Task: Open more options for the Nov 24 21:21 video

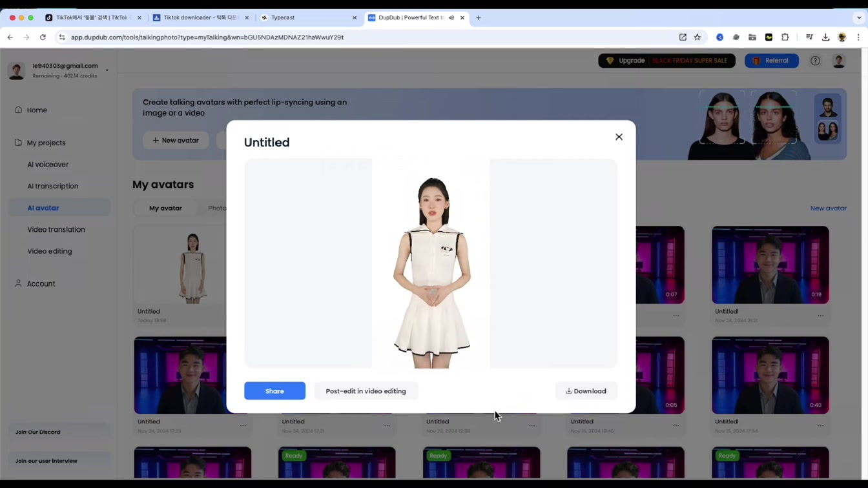Action: [820, 316]
